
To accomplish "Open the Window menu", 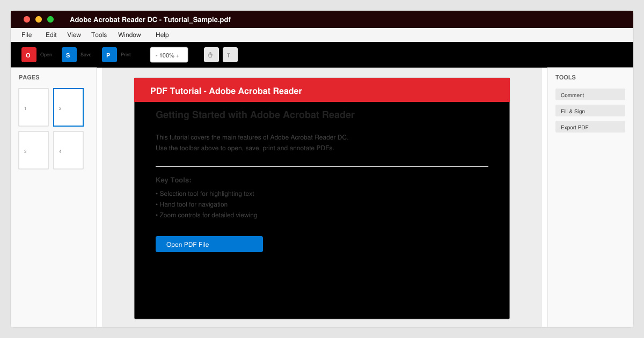I will tap(129, 35).
